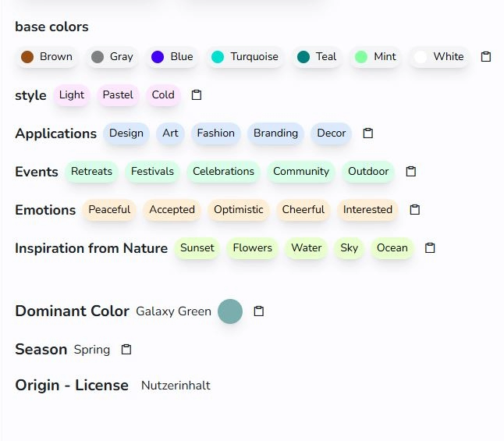Select the Brown base color chip
Screen dimensions: 504x441
tap(47, 57)
